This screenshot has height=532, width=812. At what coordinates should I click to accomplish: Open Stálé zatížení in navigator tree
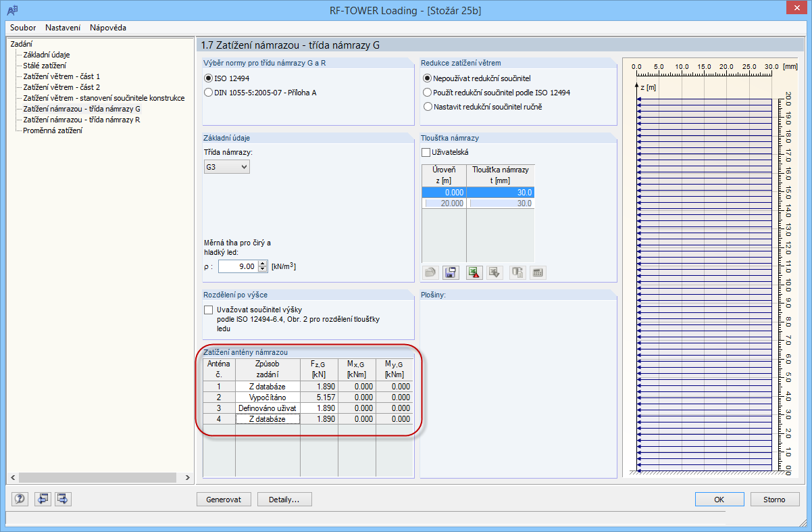(45, 66)
